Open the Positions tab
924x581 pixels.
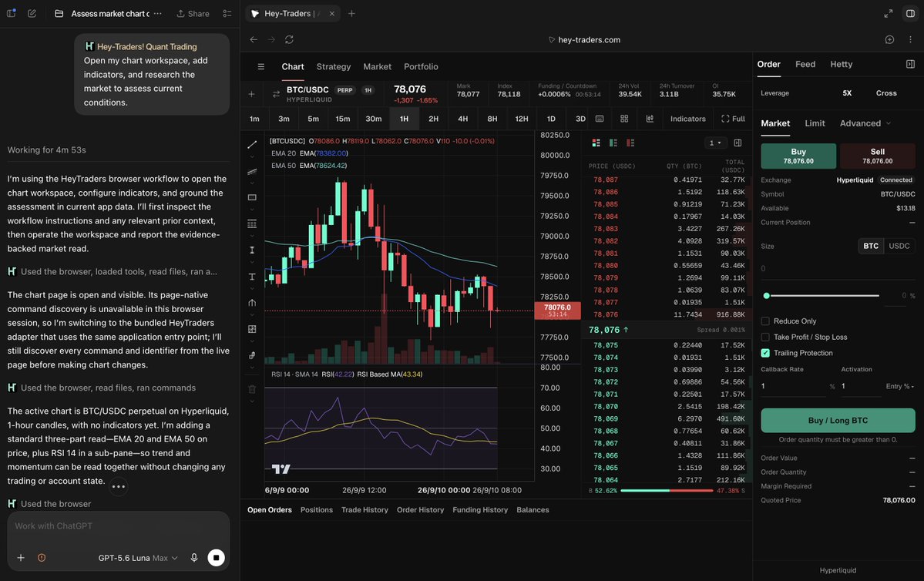(317, 509)
